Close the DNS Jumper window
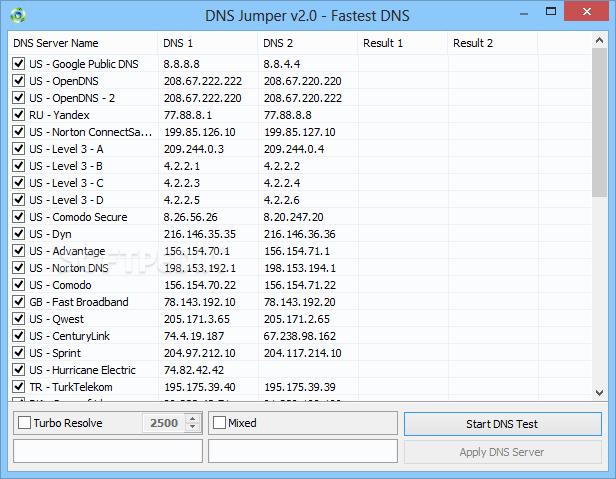The image size is (616, 479). 587,11
